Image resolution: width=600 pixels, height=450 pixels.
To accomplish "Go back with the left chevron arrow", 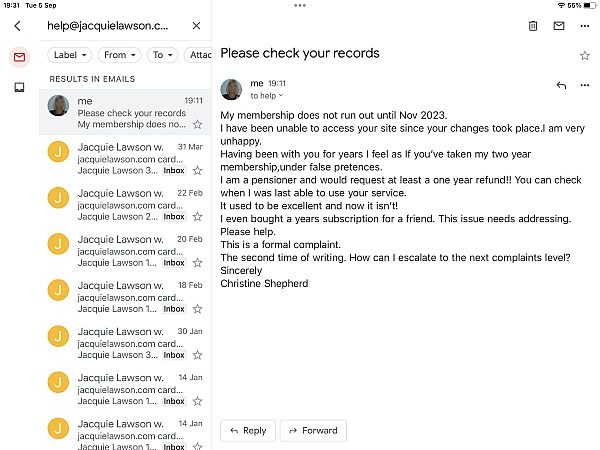I will [x=17, y=26].
